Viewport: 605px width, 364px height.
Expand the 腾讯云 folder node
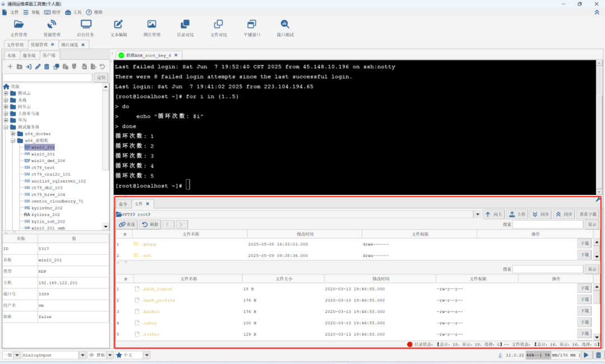coord(6,94)
